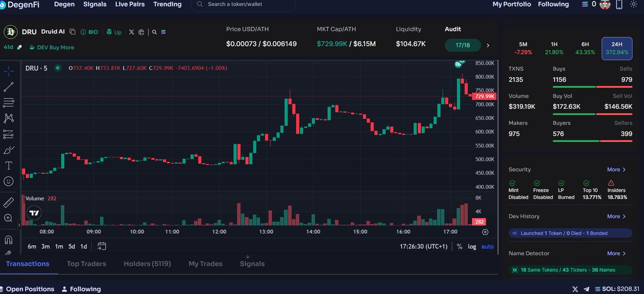The image size is (644, 294).
Task: Expand the Audit details chevron
Action: pos(488,46)
